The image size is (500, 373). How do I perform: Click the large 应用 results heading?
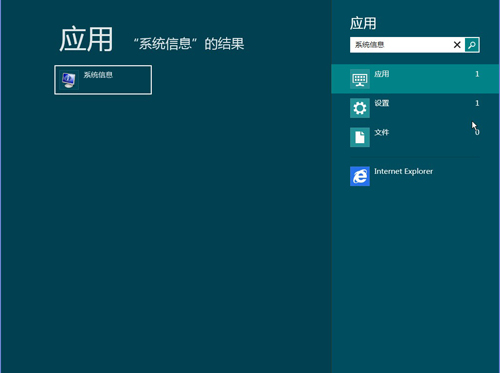[86, 40]
